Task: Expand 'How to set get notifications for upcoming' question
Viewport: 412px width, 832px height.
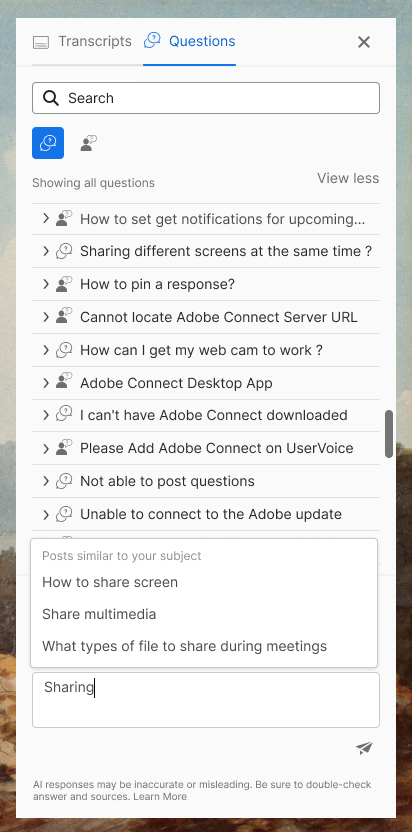Action: pyautogui.click(x=46, y=218)
